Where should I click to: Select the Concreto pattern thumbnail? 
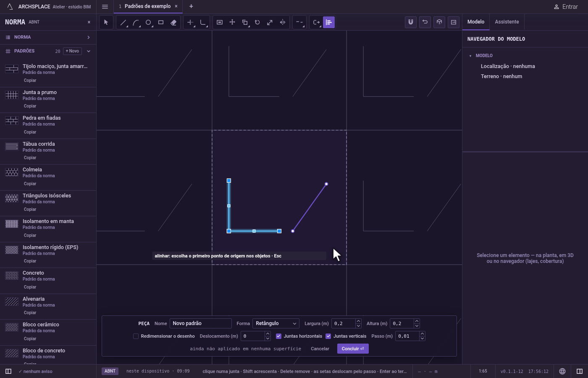coord(12,276)
